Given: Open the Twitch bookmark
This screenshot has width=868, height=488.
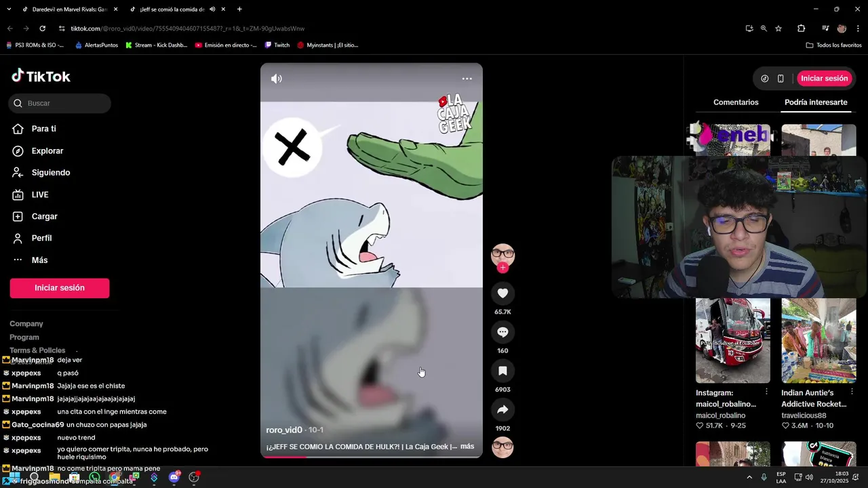Looking at the screenshot, I should (x=277, y=45).
